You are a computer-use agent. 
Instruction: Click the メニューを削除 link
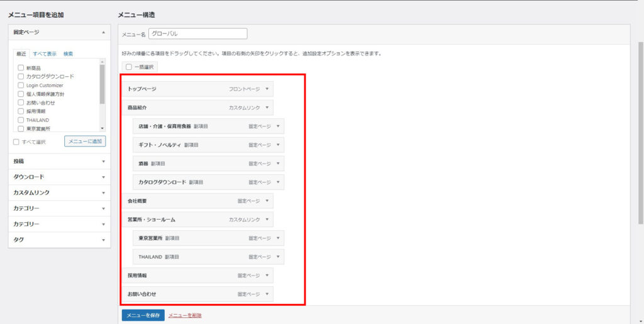point(185,315)
